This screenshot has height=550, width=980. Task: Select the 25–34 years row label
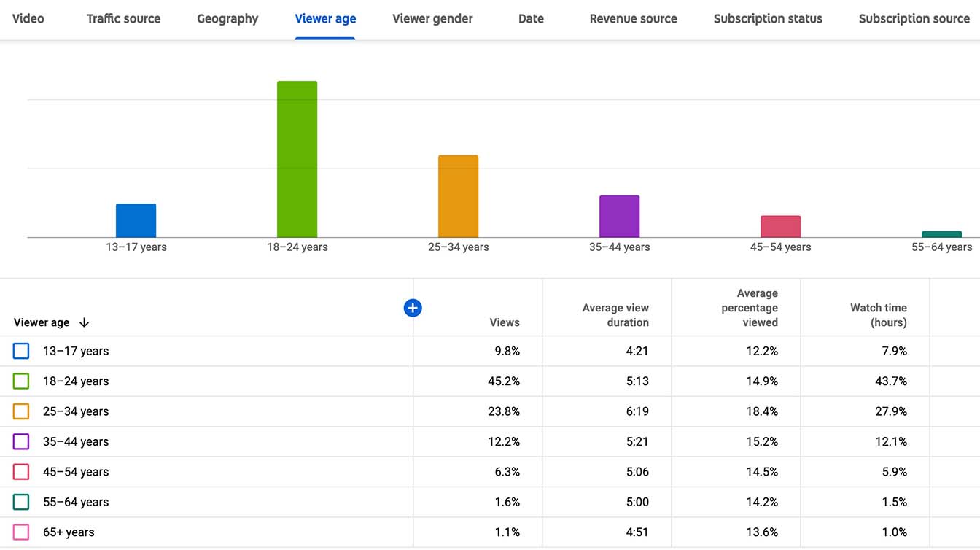tap(76, 411)
